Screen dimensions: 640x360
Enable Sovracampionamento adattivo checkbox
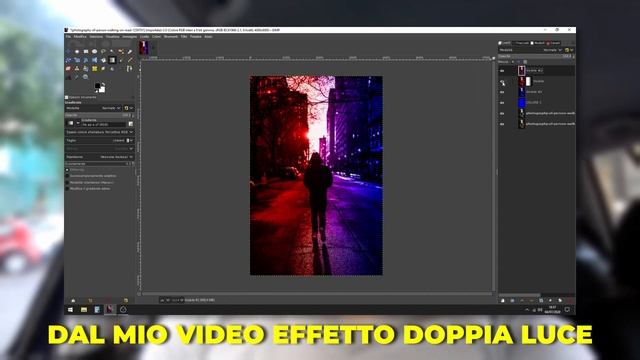[x=67, y=176]
